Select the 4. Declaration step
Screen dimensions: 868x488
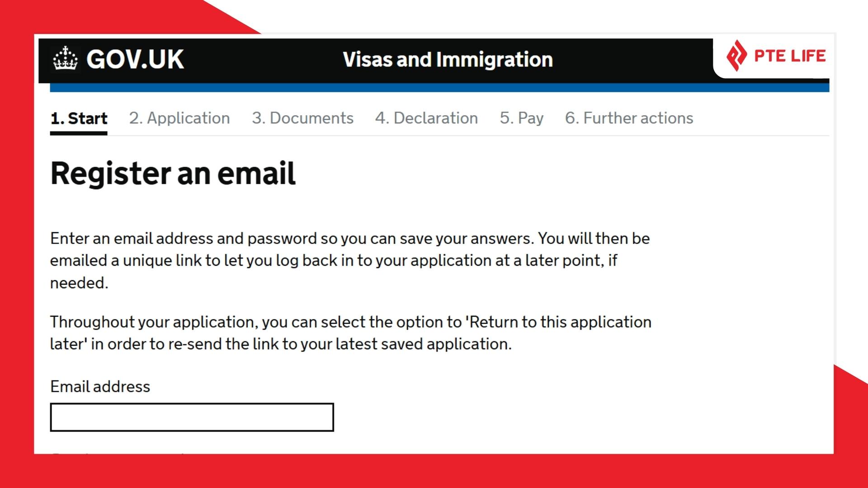[427, 118]
